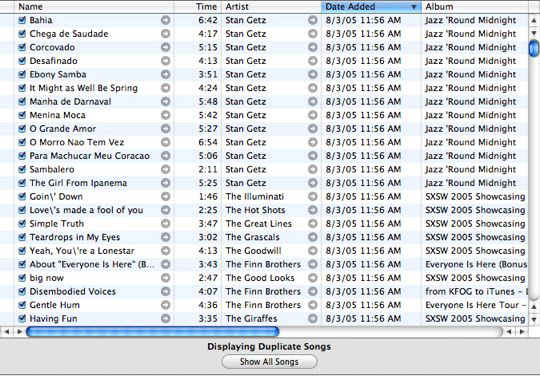Click arrow icon beside Ebony Samba name

(x=166, y=74)
